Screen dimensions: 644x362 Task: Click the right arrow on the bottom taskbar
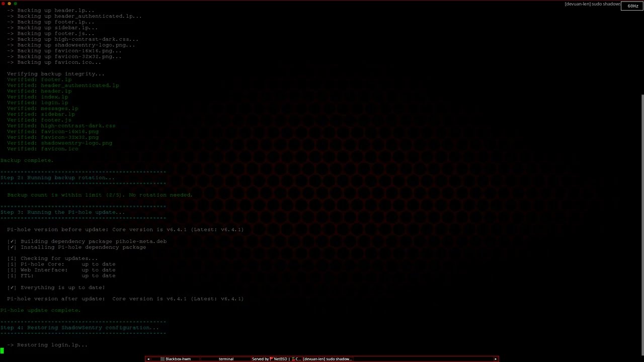click(x=496, y=359)
